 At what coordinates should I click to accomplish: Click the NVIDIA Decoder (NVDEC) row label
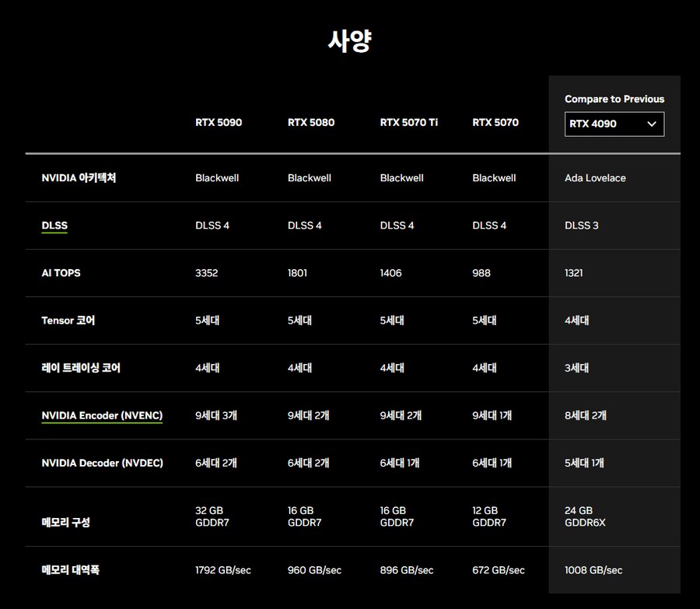point(102,463)
